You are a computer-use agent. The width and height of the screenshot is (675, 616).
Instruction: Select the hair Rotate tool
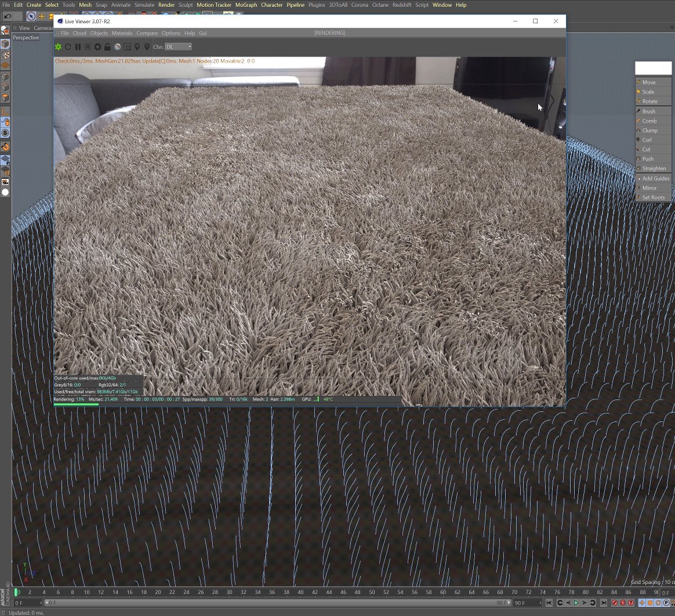[653, 101]
